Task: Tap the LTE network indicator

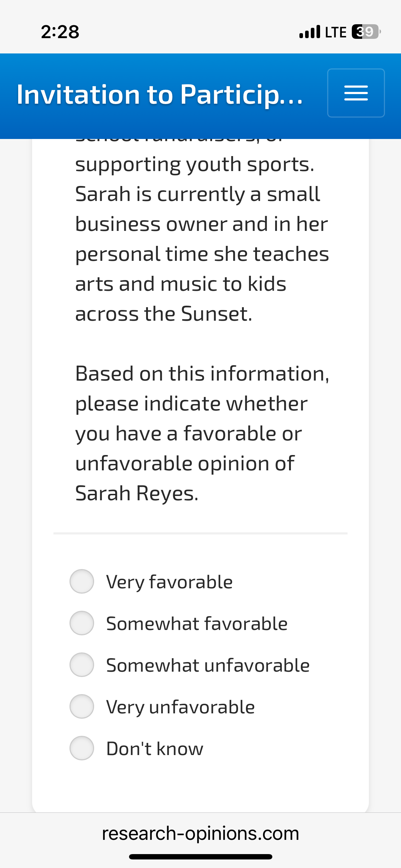Action: pos(335,32)
